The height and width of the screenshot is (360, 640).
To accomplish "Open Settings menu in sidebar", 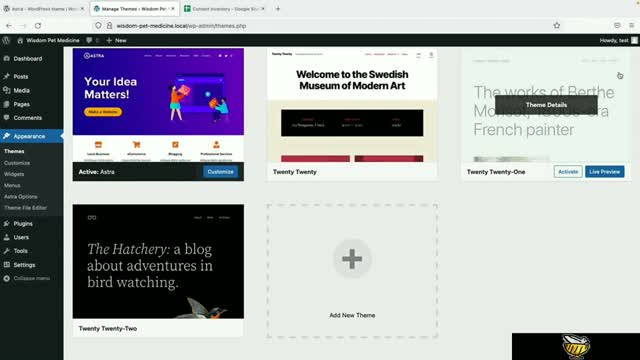I will pyautogui.click(x=24, y=265).
